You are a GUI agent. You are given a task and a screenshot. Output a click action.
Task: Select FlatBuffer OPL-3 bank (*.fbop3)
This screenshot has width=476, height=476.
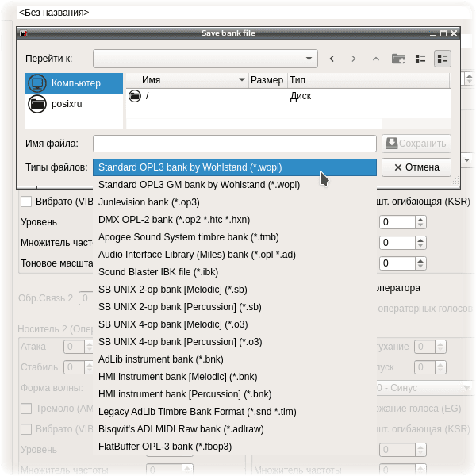click(235, 447)
